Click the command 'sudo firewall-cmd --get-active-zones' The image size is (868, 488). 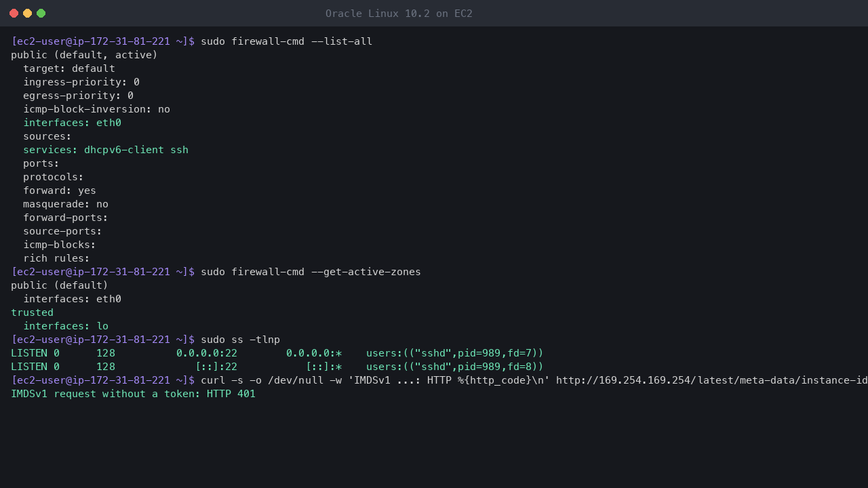click(x=311, y=272)
